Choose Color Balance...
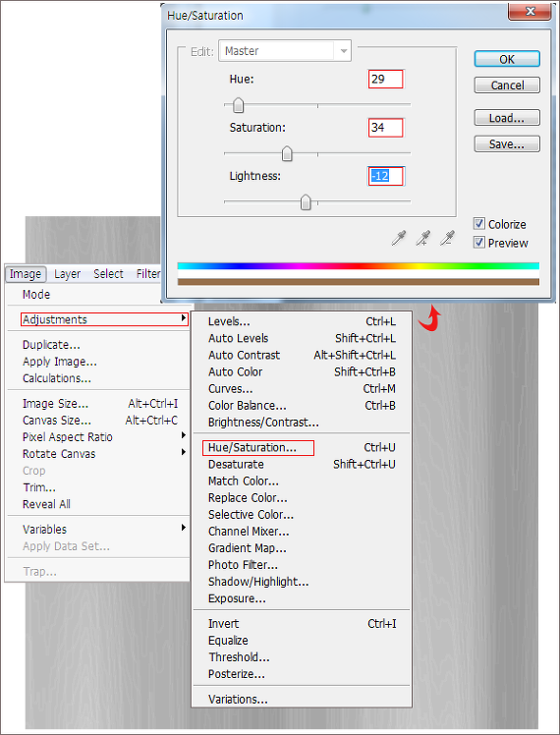 coord(302,406)
